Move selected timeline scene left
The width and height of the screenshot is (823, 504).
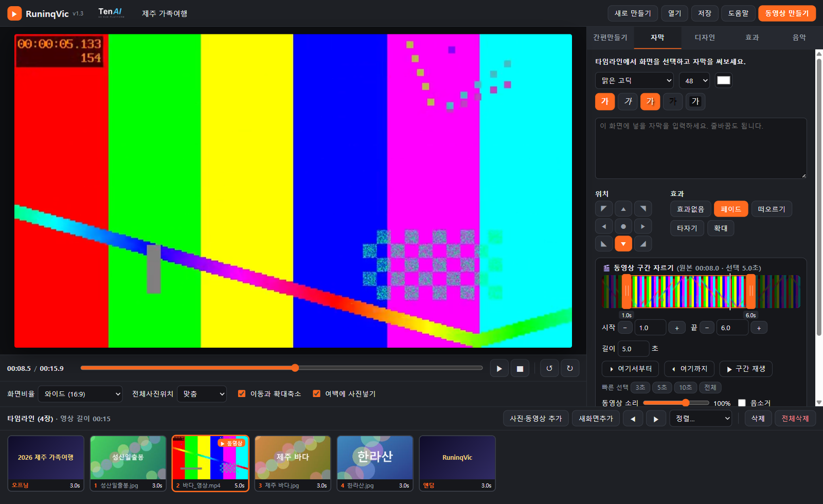pyautogui.click(x=633, y=419)
